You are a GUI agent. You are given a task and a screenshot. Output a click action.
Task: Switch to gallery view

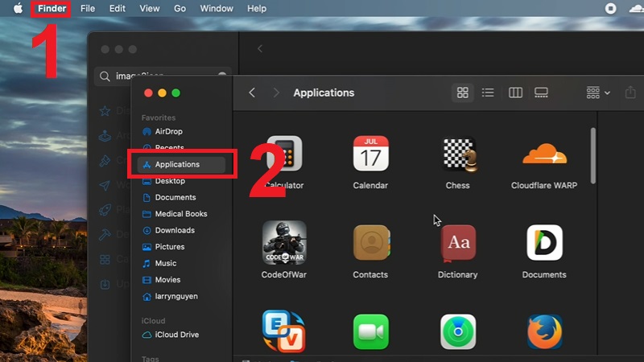point(541,93)
